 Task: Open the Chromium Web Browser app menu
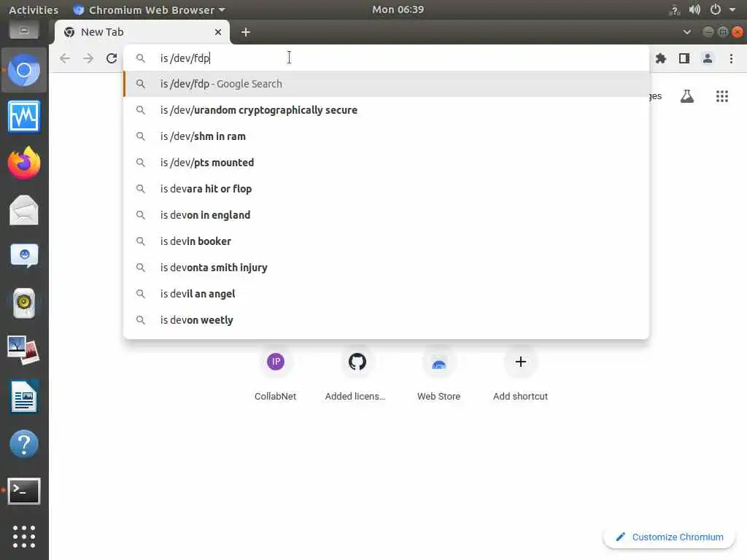tap(149, 9)
